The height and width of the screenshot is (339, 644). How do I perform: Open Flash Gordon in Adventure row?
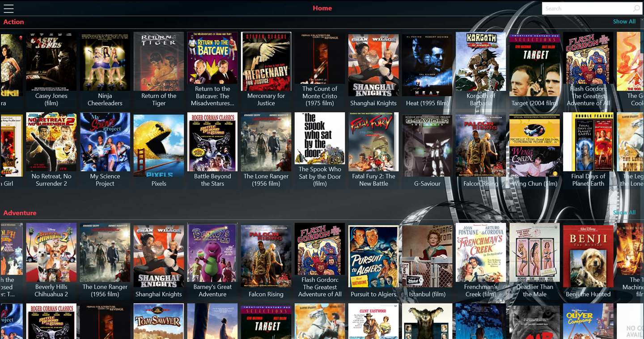(x=320, y=249)
